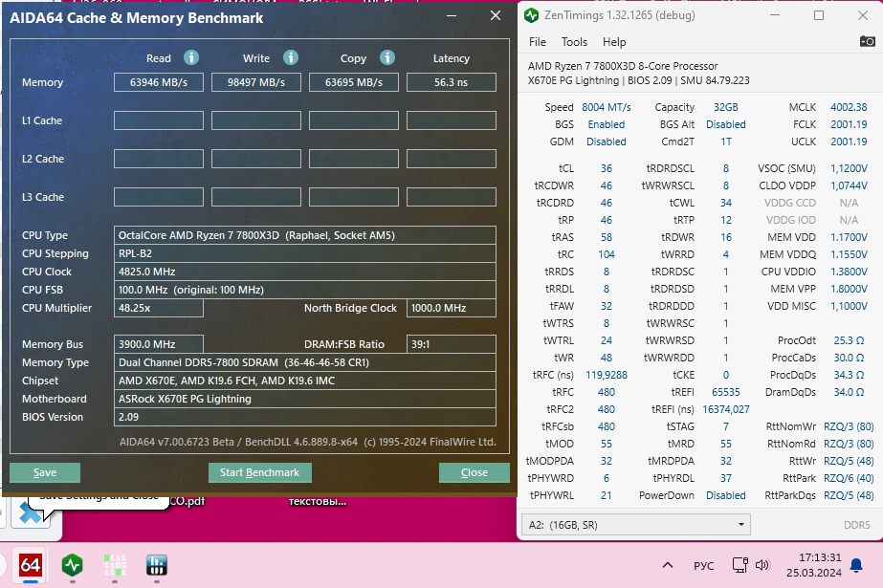Click the tRC 104 value
This screenshot has height=588, width=883.
(x=607, y=254)
